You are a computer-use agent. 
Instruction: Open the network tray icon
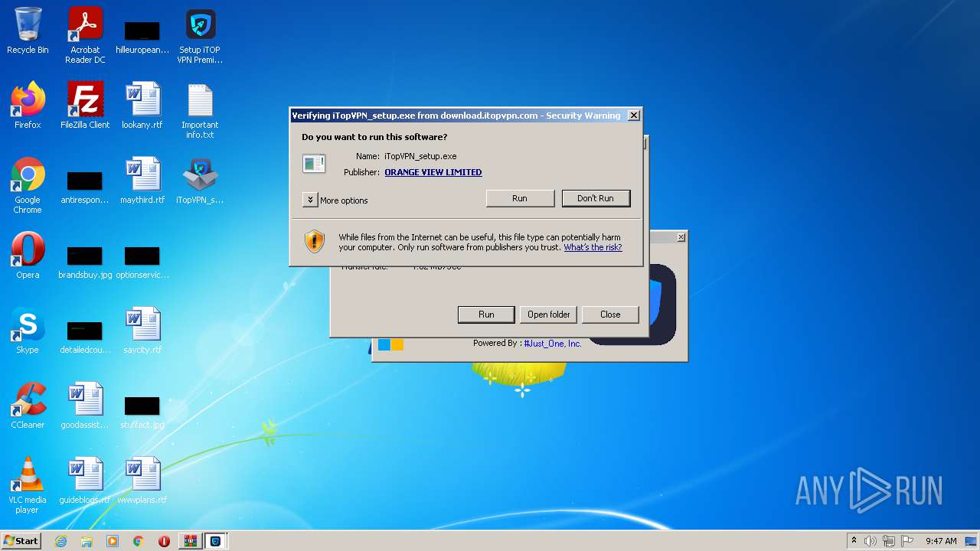[889, 541]
